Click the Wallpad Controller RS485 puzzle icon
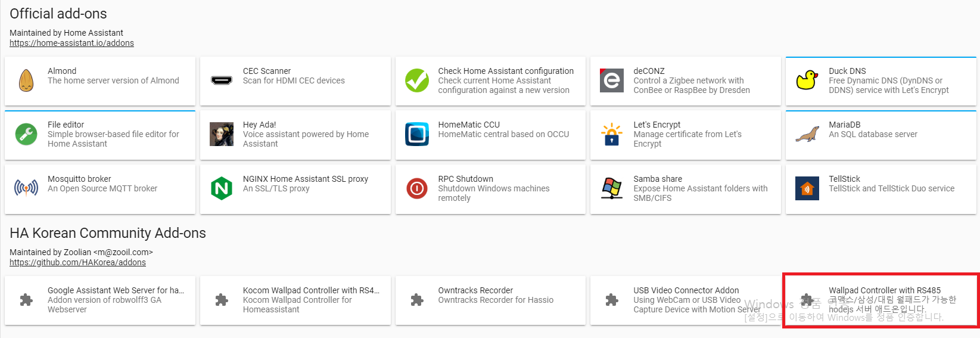This screenshot has width=980, height=338. 807,300
